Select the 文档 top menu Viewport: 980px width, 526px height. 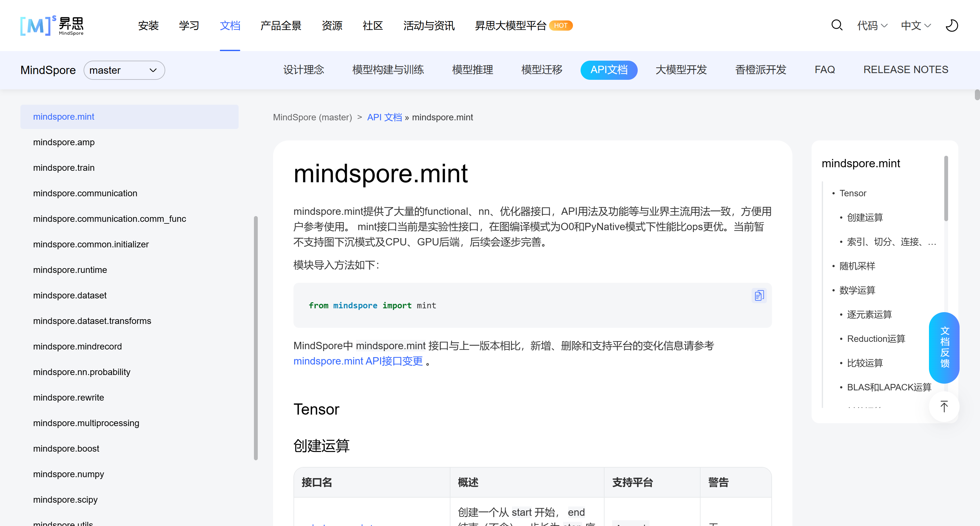tap(230, 26)
